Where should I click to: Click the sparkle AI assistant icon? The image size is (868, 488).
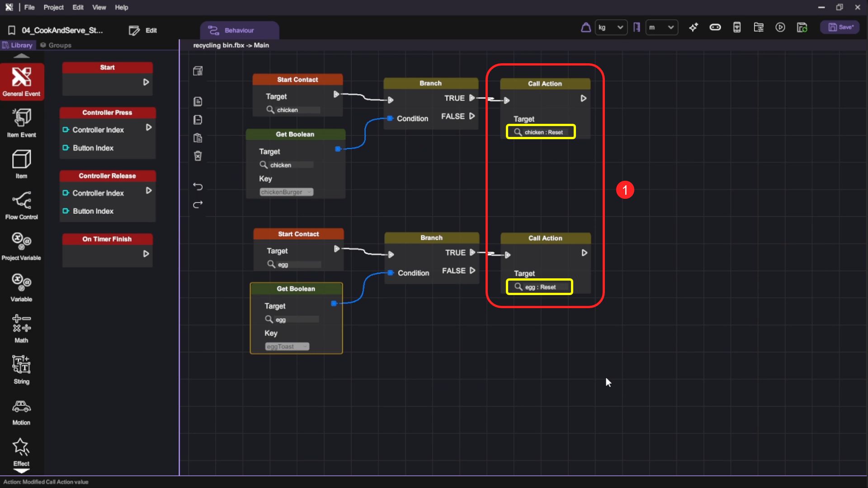point(693,28)
